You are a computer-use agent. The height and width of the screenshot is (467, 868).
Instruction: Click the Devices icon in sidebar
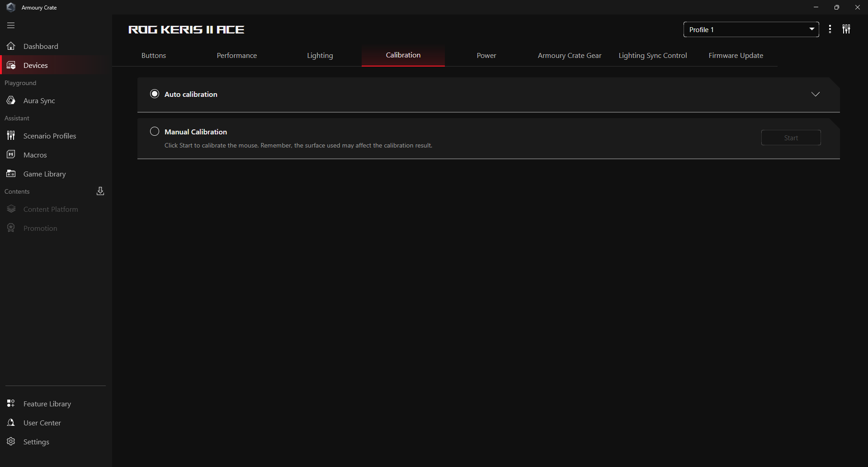pos(11,65)
